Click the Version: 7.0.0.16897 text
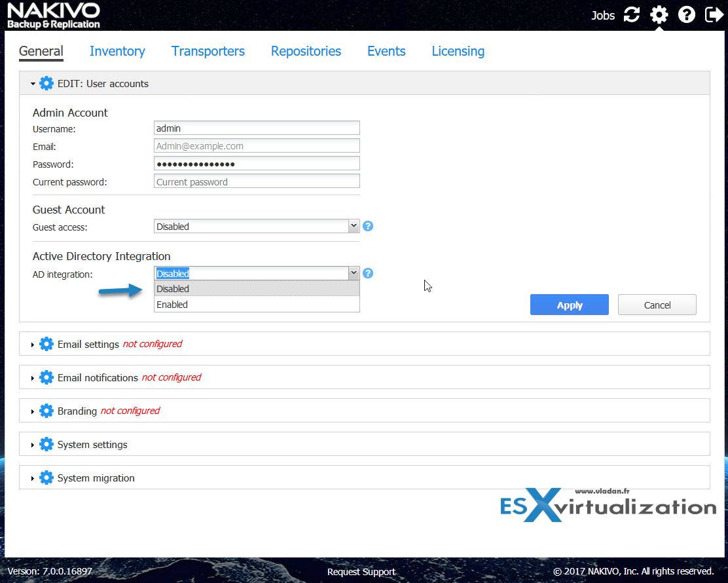Image resolution: width=728 pixels, height=583 pixels. pyautogui.click(x=50, y=571)
